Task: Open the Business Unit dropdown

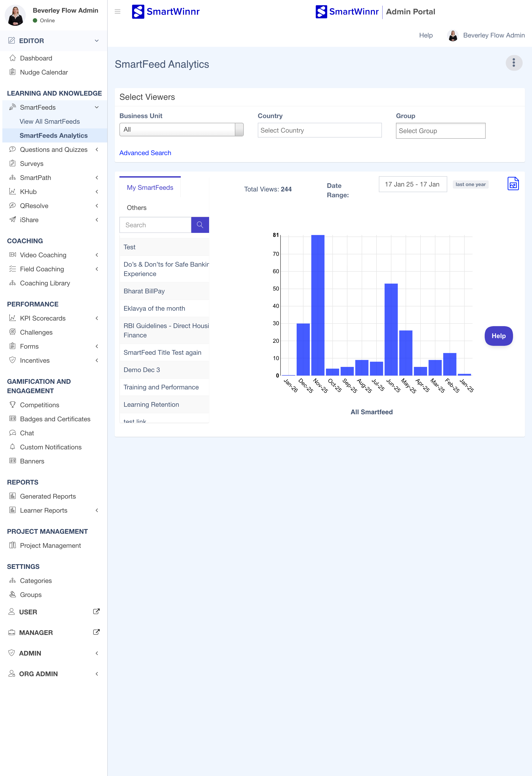Action: pyautogui.click(x=181, y=130)
